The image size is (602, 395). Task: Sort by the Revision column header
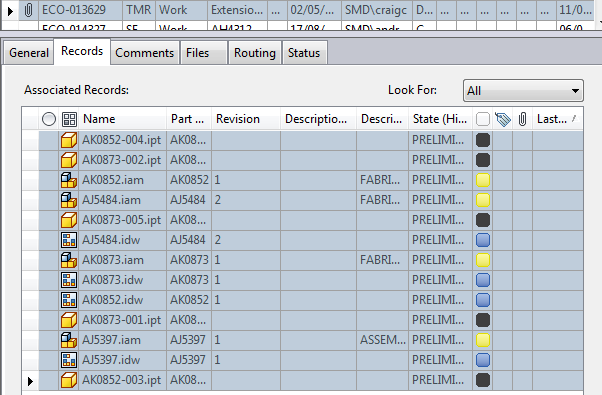tap(246, 119)
